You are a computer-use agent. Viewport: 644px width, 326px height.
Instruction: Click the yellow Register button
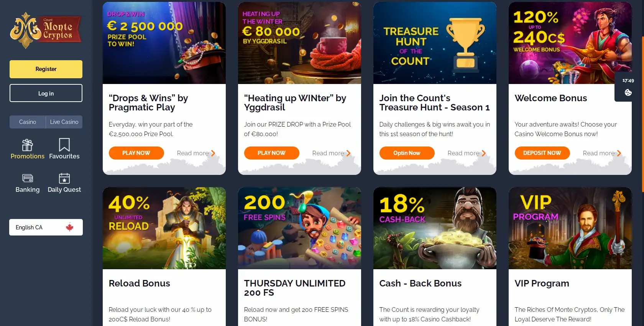(x=46, y=69)
